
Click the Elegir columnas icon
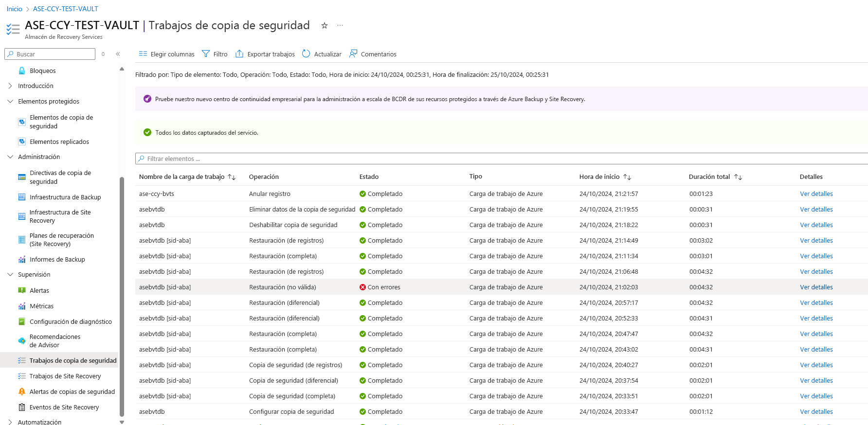click(x=143, y=54)
